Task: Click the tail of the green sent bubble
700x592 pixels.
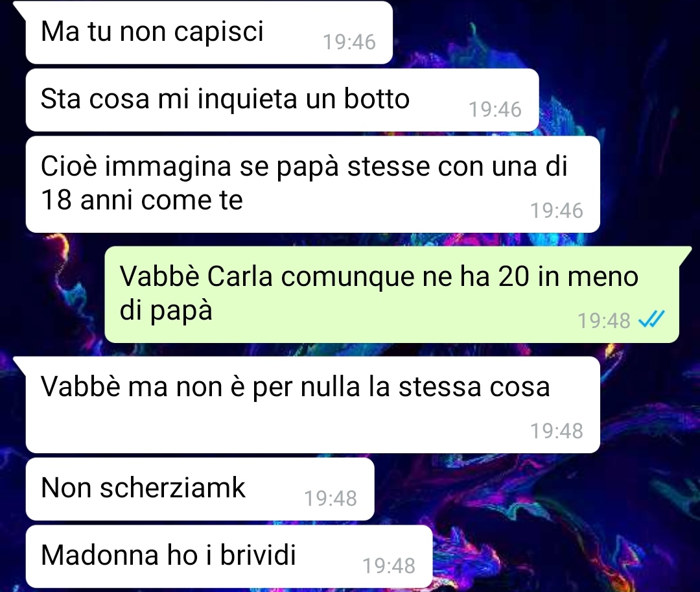Action: tap(685, 253)
